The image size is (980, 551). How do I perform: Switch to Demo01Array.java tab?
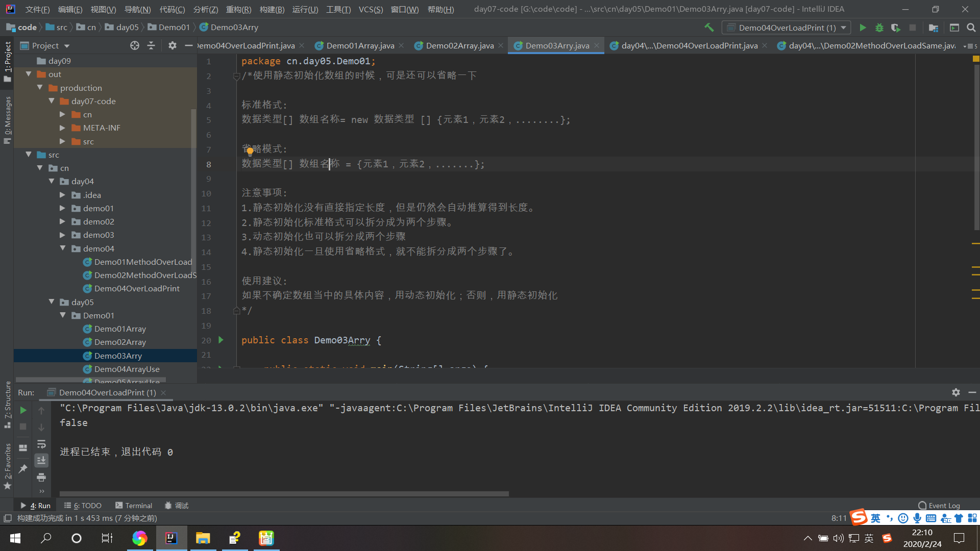pos(360,45)
